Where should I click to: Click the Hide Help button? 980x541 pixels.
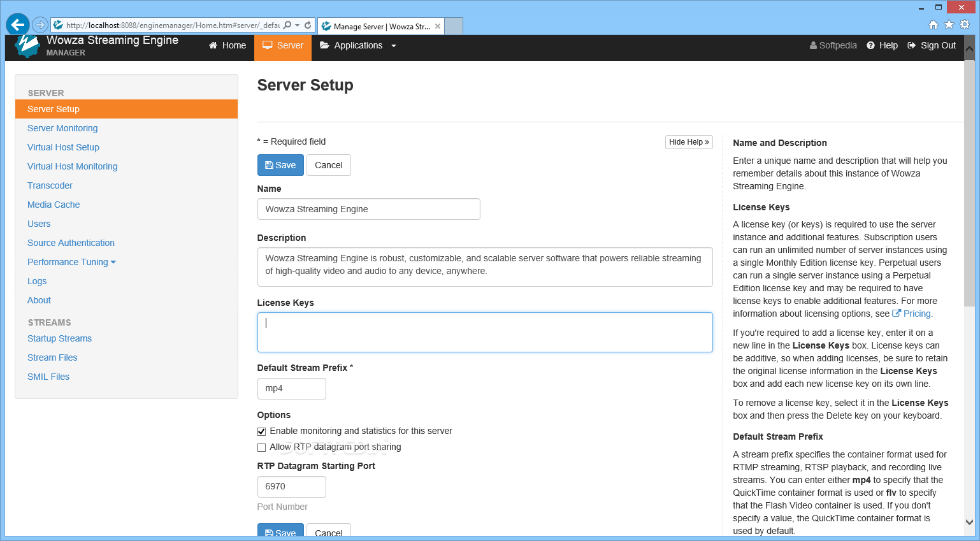689,142
